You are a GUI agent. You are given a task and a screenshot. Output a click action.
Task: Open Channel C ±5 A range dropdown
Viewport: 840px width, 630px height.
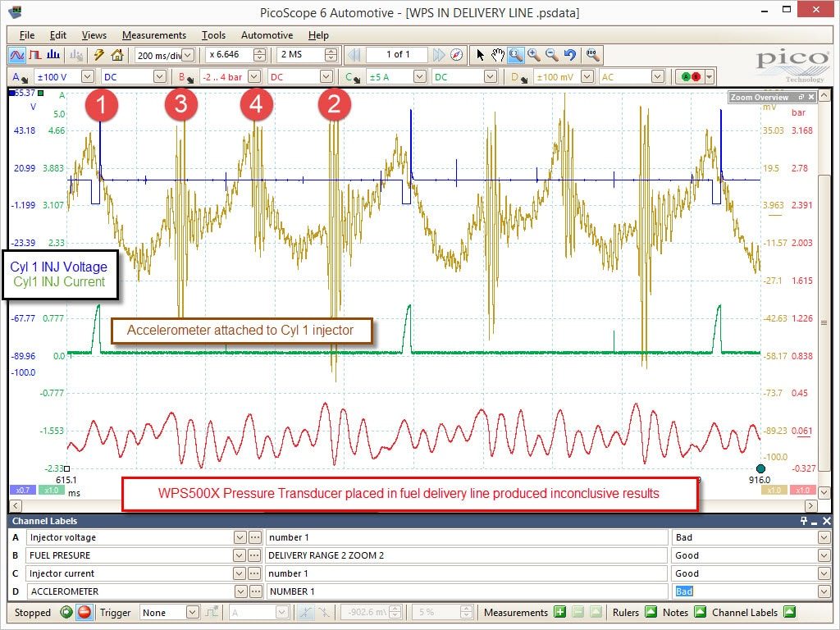[421, 77]
